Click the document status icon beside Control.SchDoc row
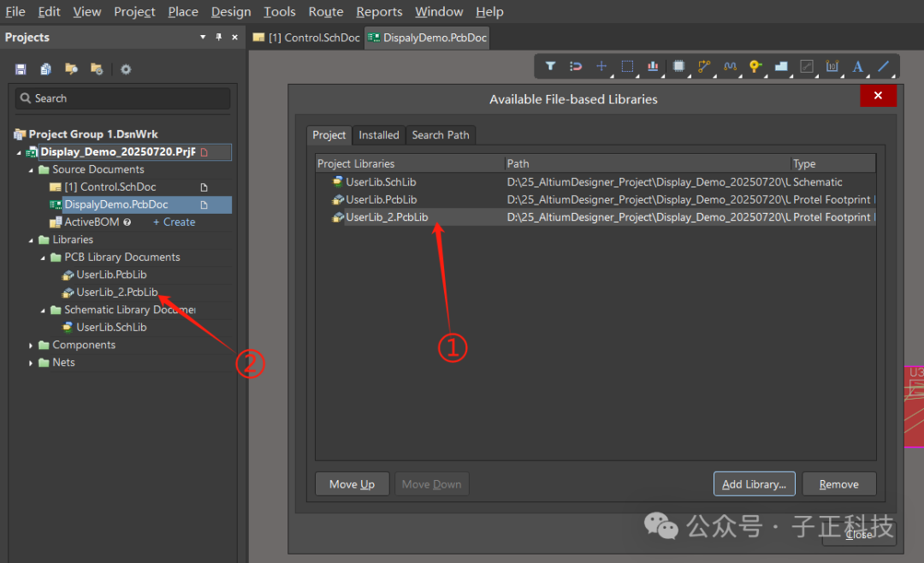924x563 pixels. point(204,187)
